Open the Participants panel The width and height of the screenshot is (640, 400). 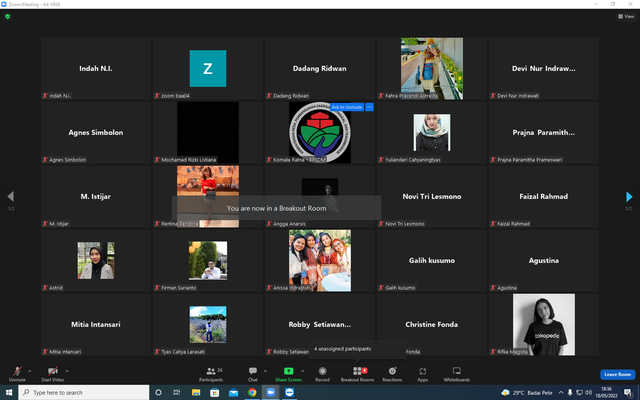pos(211,373)
